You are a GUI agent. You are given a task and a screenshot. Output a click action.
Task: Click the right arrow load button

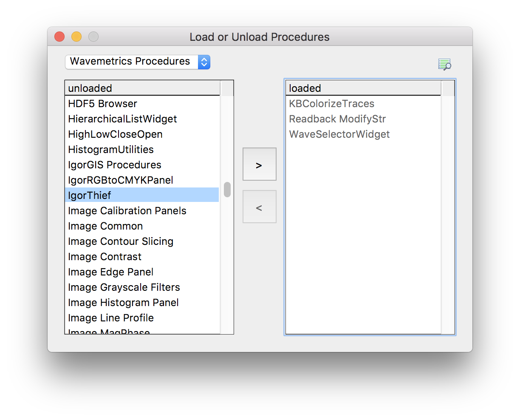point(259,164)
